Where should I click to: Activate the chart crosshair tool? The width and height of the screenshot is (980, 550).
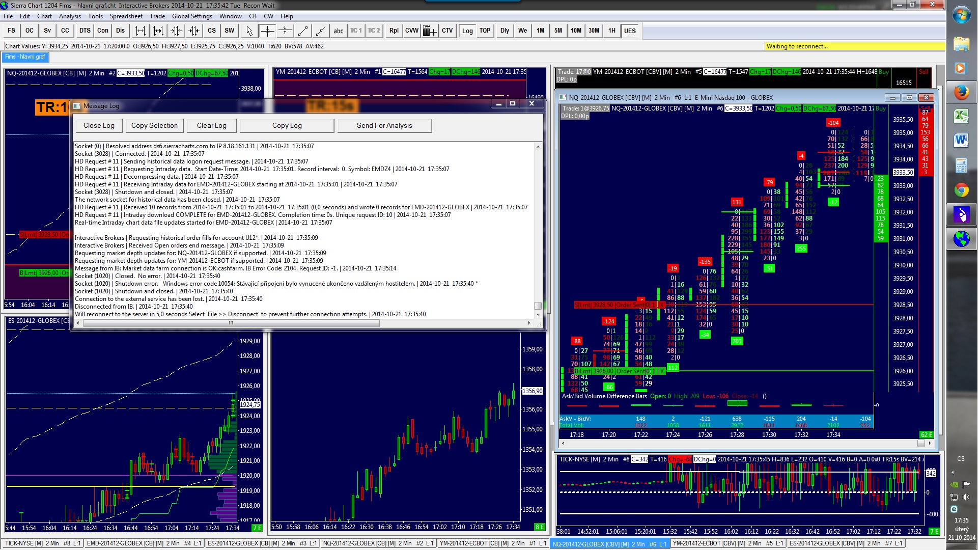pyautogui.click(x=267, y=31)
